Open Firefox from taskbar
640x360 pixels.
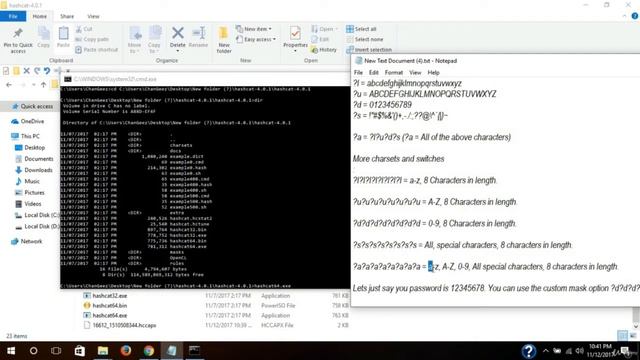(126, 351)
